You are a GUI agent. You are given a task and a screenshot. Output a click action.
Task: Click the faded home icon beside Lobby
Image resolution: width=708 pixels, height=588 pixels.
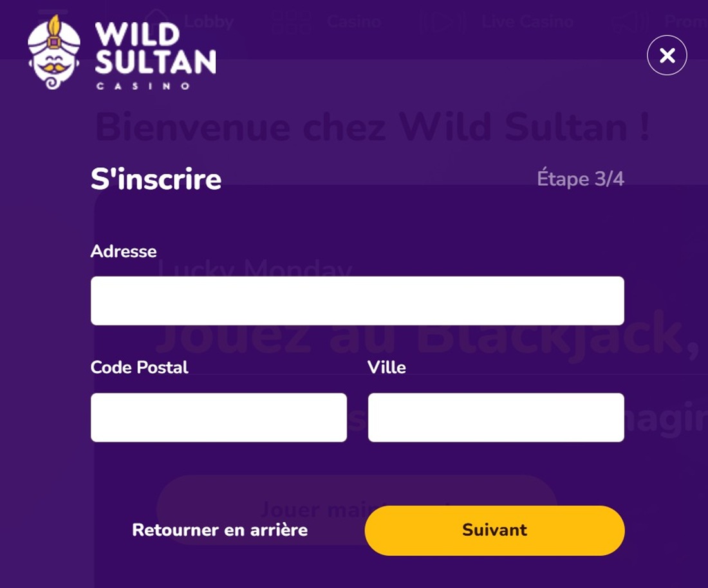click(x=157, y=21)
